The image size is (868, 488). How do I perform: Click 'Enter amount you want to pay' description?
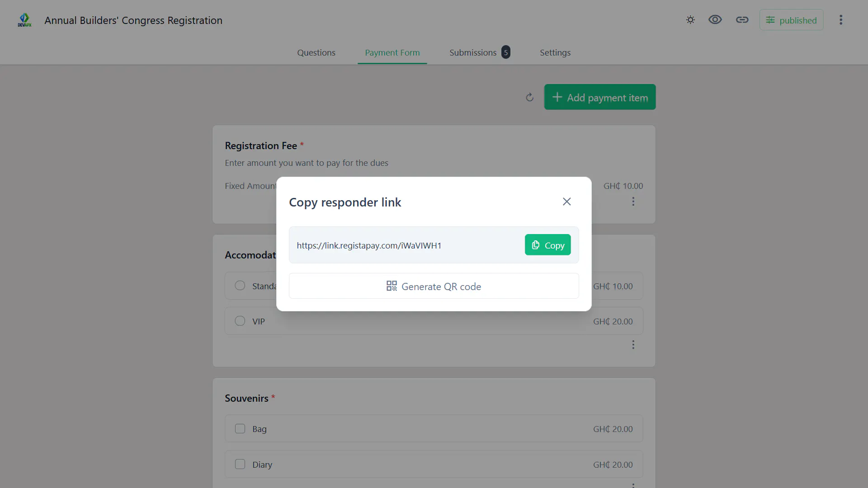pos(307,163)
